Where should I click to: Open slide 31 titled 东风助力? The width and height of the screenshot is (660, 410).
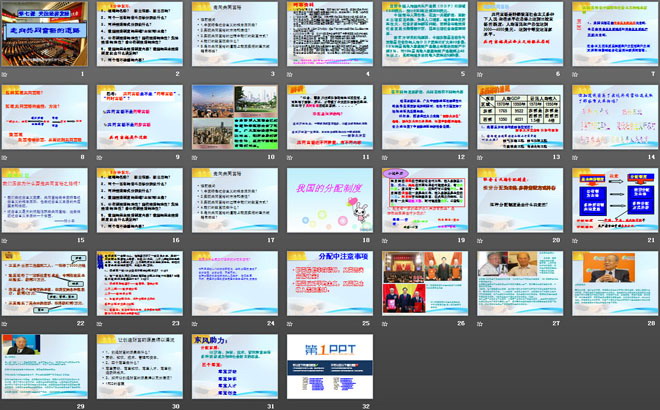(234, 364)
